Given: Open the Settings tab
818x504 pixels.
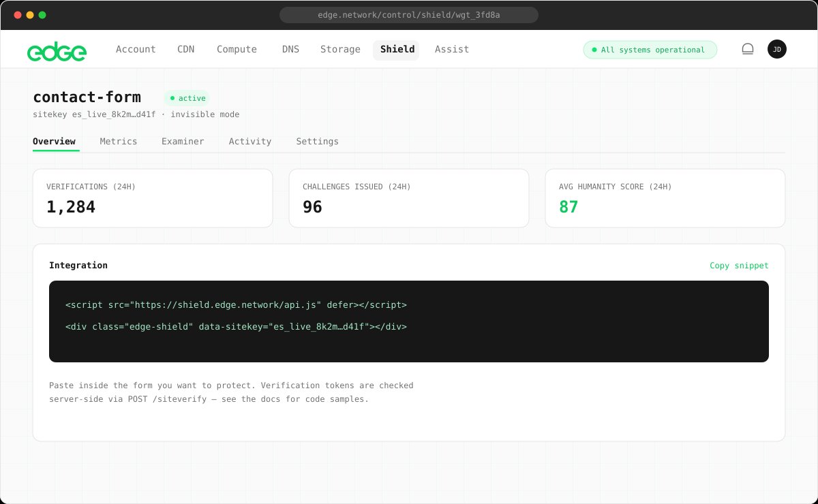Looking at the screenshot, I should (x=317, y=142).
